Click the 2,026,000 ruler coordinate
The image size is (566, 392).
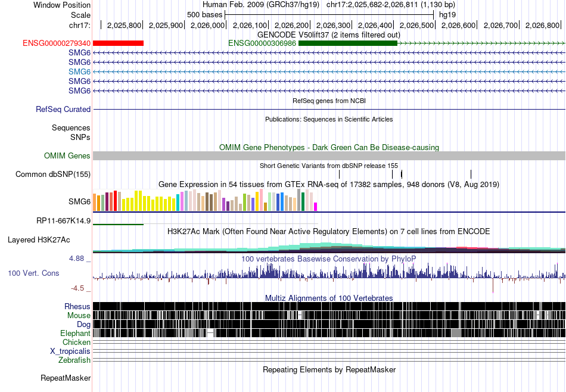tap(207, 26)
